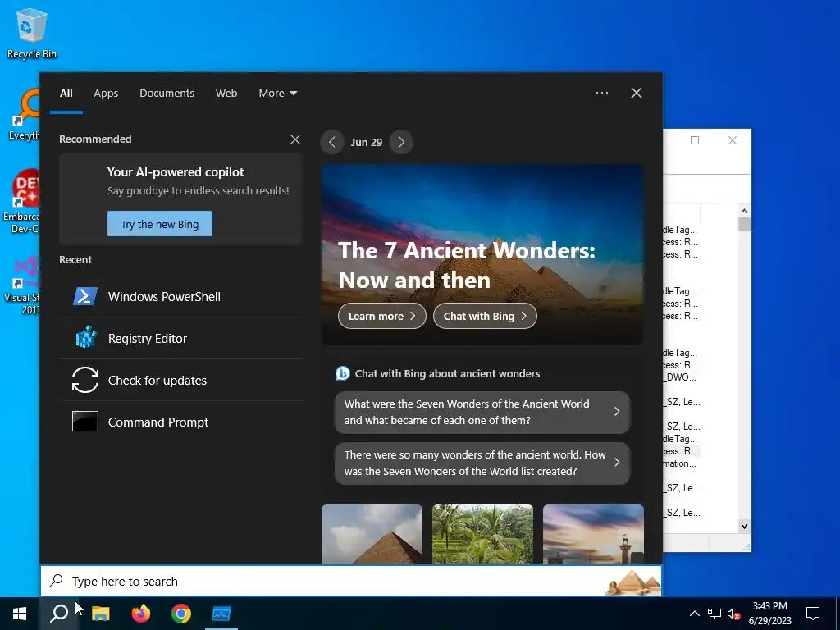Viewport: 840px width, 630px height.
Task: Open Visual Studio 2017 desktop shortcut
Action: coord(22,285)
